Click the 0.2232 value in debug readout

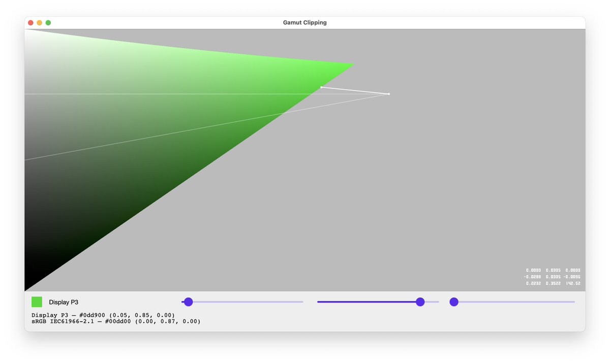click(533, 283)
